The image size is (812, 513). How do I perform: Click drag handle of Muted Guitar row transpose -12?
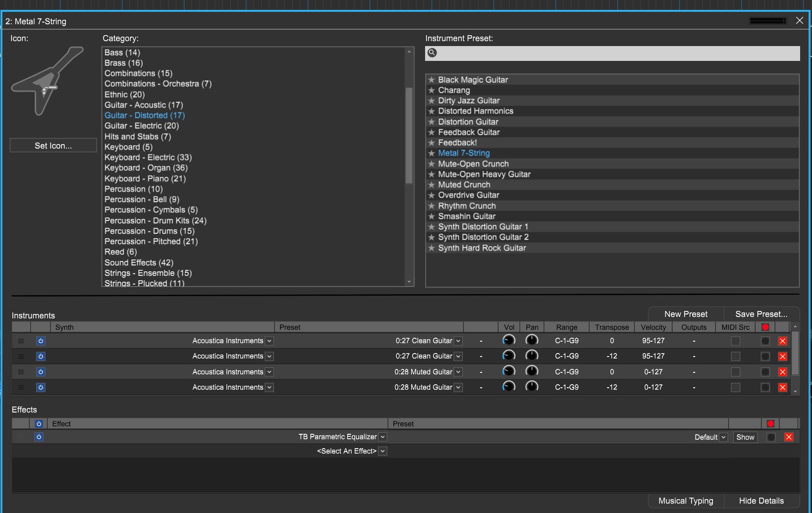(x=21, y=387)
